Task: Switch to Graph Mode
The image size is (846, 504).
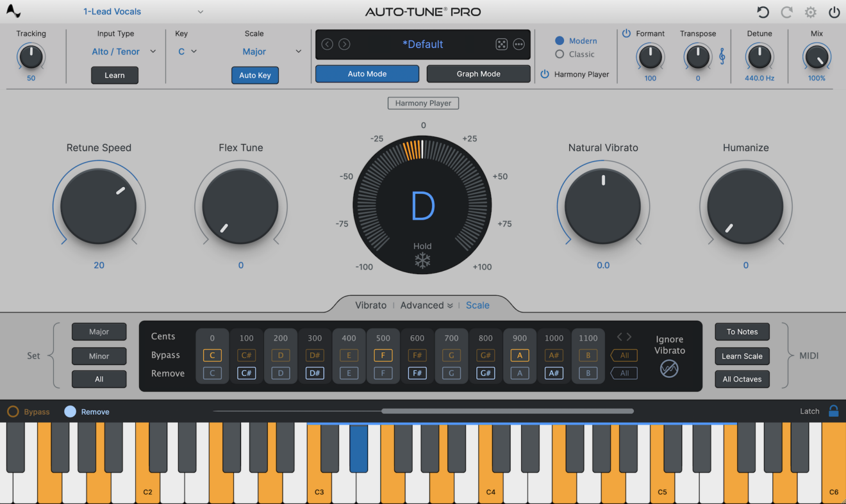Action: pyautogui.click(x=478, y=74)
